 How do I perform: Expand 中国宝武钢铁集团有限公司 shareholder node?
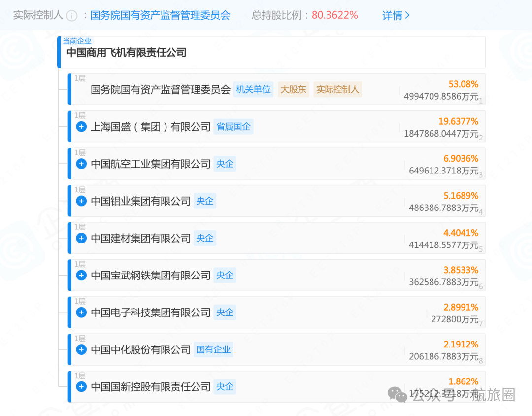pyautogui.click(x=81, y=275)
